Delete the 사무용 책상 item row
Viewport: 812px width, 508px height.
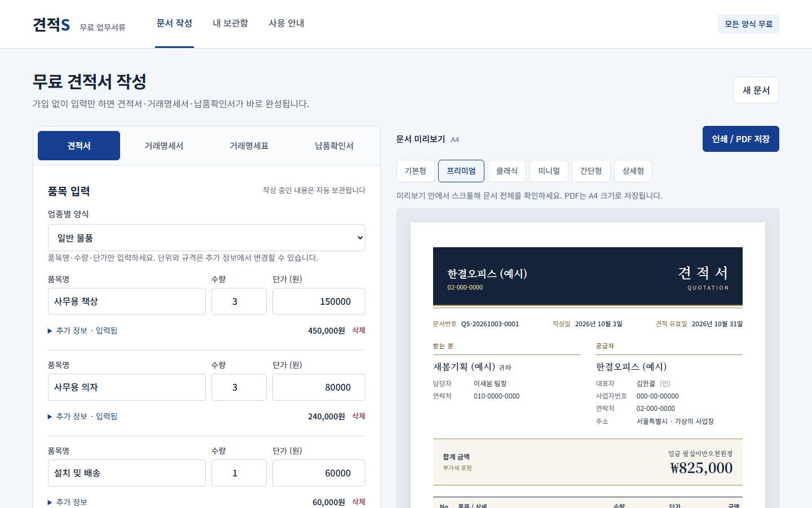tap(359, 330)
